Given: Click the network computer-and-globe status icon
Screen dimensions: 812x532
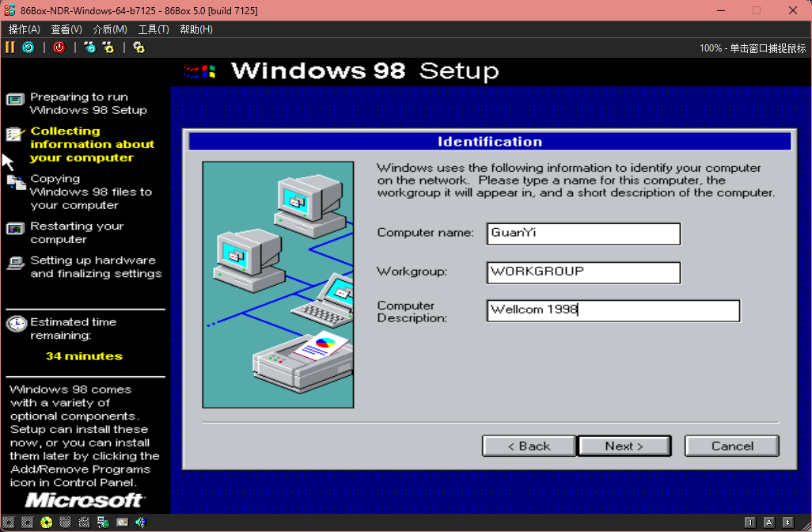Looking at the screenshot, I should point(103,522).
